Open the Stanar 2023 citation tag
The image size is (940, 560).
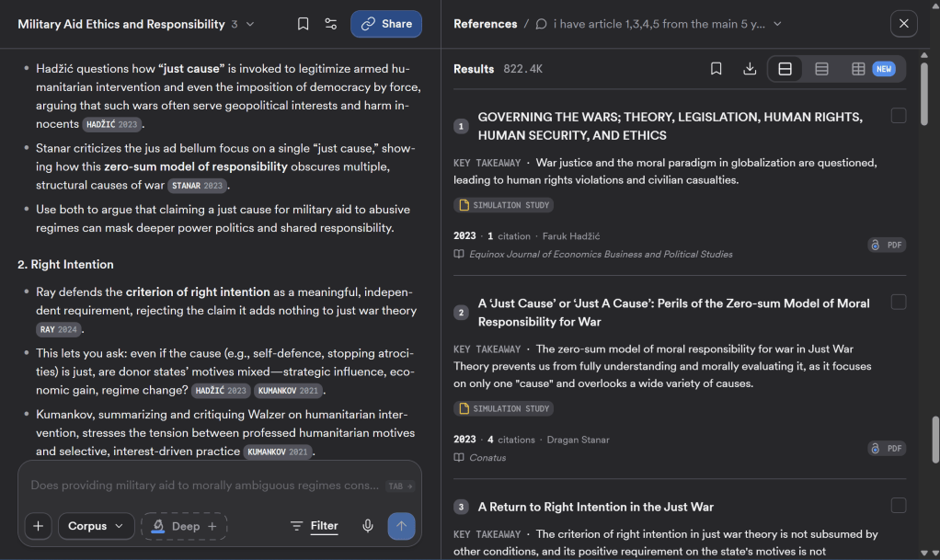pyautogui.click(x=197, y=185)
